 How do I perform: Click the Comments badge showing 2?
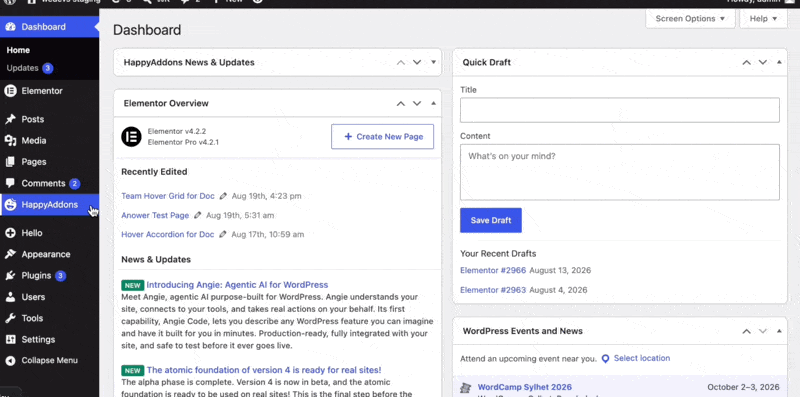75,183
